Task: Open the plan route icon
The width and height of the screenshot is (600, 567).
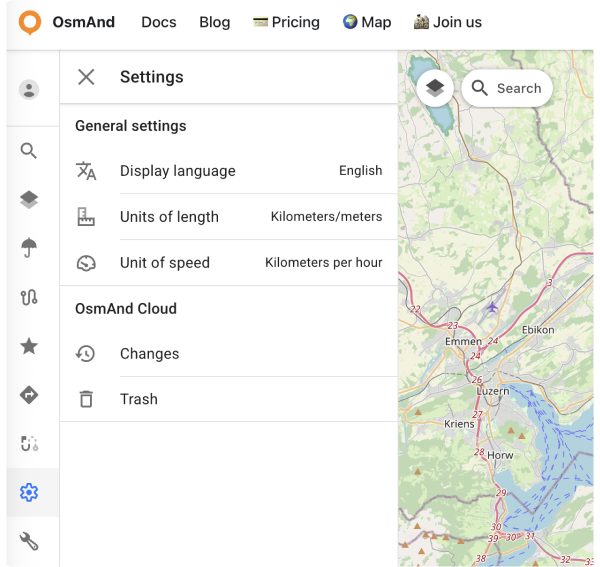Action: pyautogui.click(x=29, y=443)
